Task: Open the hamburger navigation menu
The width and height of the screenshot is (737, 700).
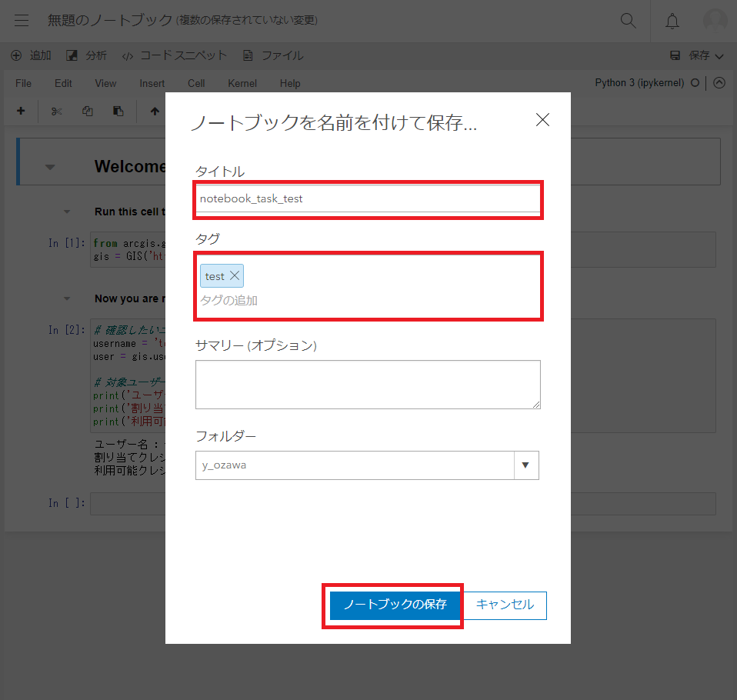Action: (x=22, y=20)
